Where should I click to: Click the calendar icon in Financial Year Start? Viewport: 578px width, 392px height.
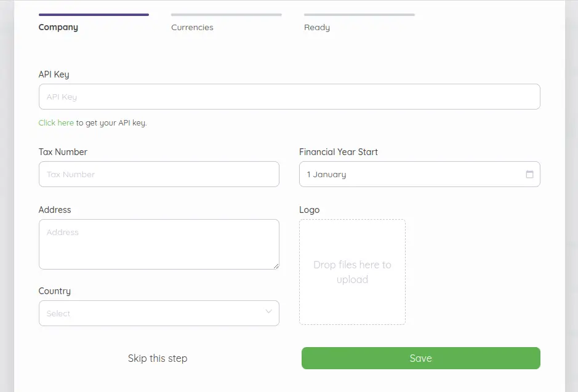pos(529,174)
